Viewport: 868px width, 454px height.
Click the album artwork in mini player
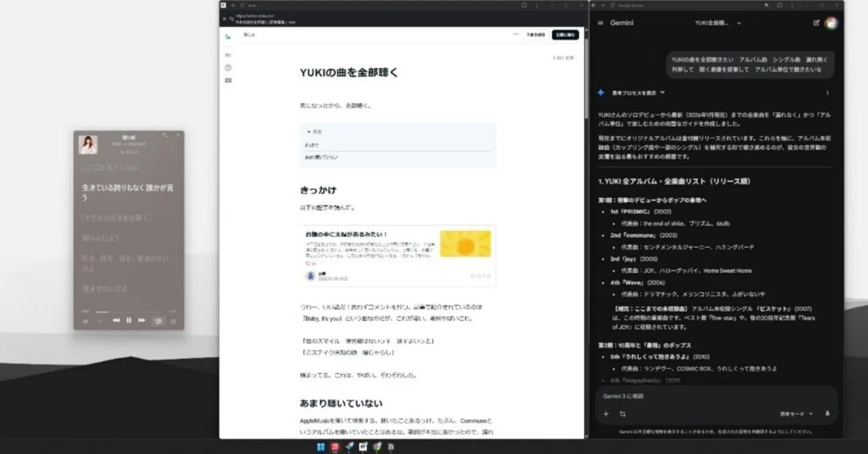pos(88,144)
